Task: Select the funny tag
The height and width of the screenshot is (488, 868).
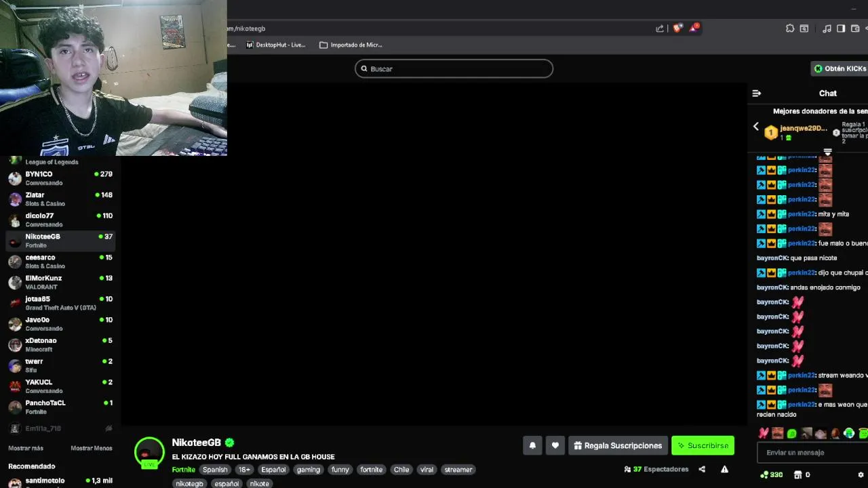Action: [x=340, y=470]
